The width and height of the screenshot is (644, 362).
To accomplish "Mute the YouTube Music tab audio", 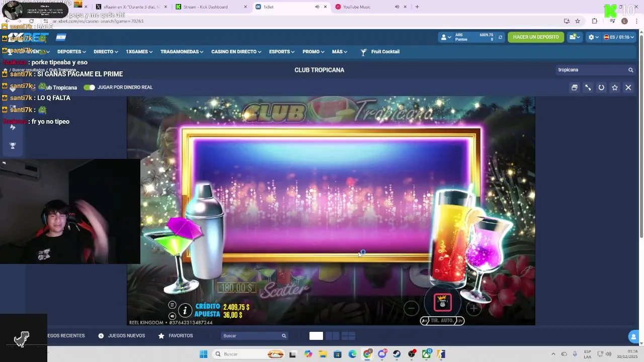I will [x=397, y=7].
